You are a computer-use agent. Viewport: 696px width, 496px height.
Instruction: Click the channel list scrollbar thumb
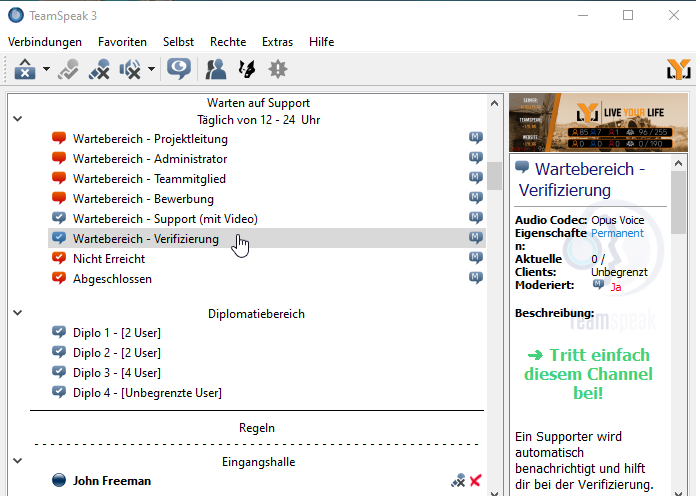(494, 176)
